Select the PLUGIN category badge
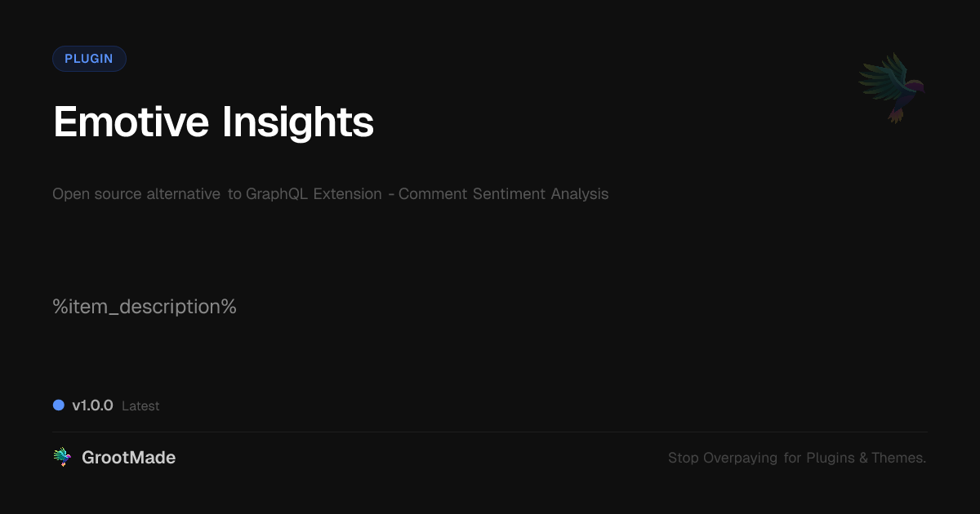Viewport: 980px width, 514px height. (89, 59)
